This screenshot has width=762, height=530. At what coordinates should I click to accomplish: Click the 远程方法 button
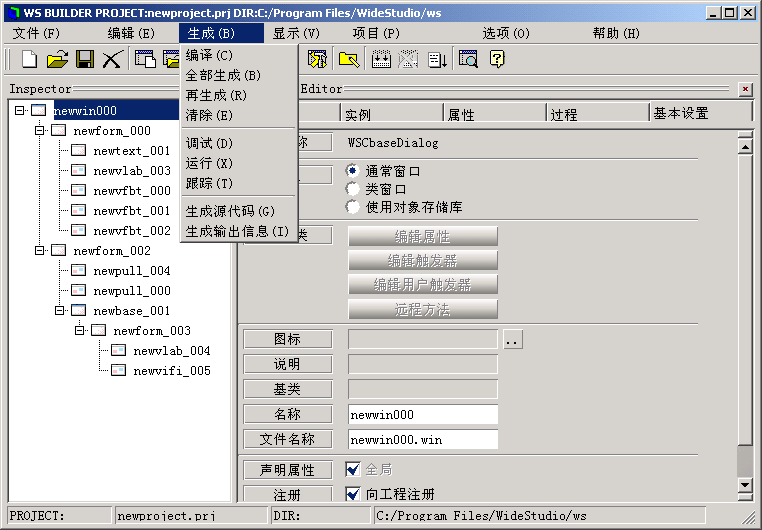[x=423, y=309]
